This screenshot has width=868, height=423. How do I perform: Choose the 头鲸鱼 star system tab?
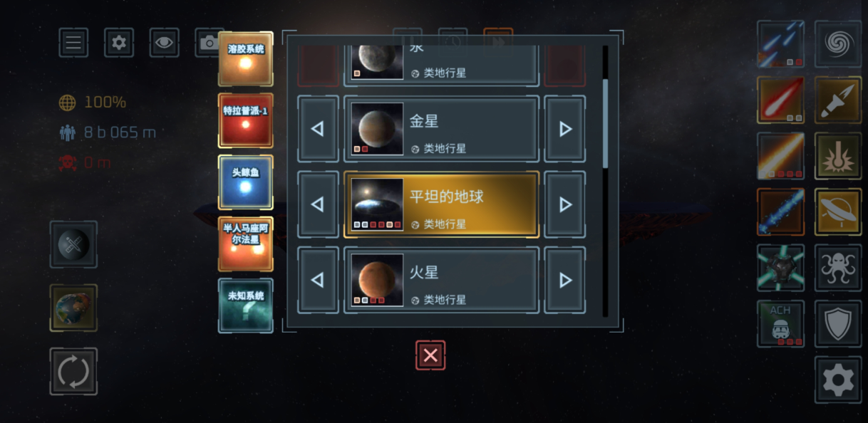point(245,182)
